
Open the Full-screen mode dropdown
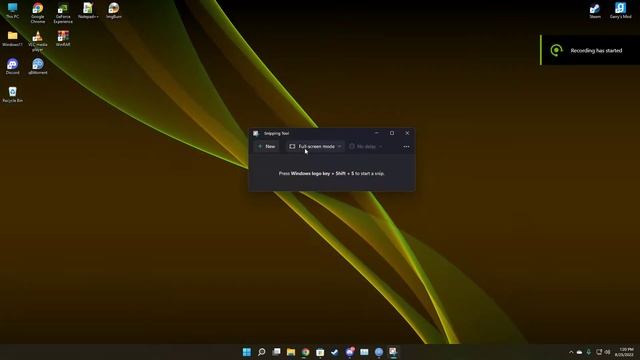[x=315, y=146]
